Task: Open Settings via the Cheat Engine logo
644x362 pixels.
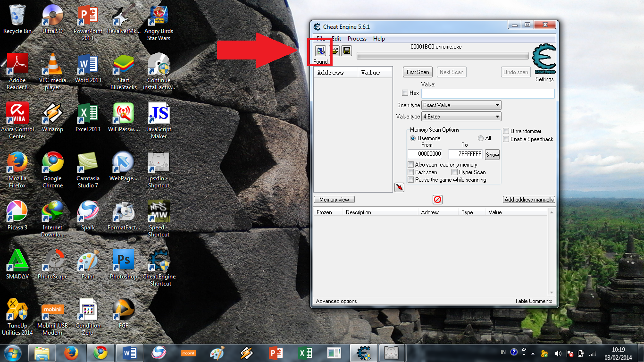Action: (x=544, y=59)
